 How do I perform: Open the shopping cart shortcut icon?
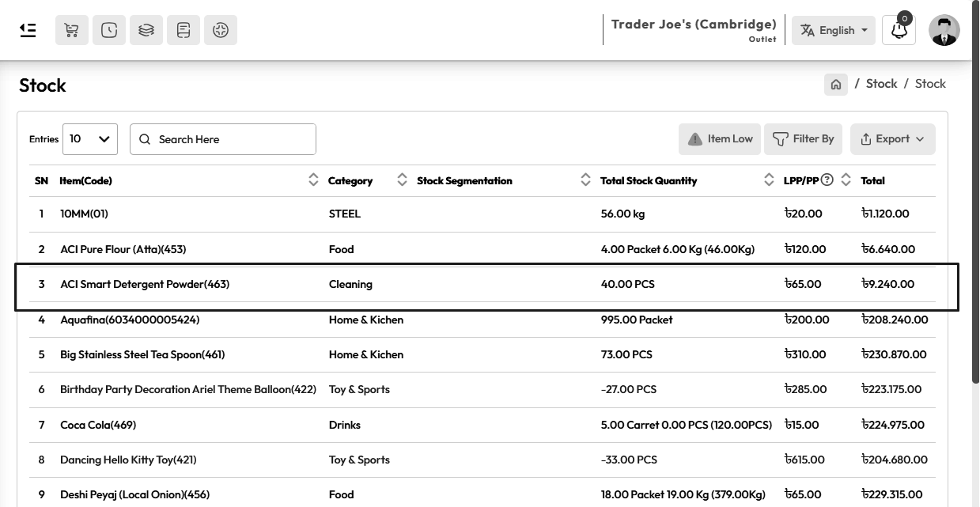point(72,30)
